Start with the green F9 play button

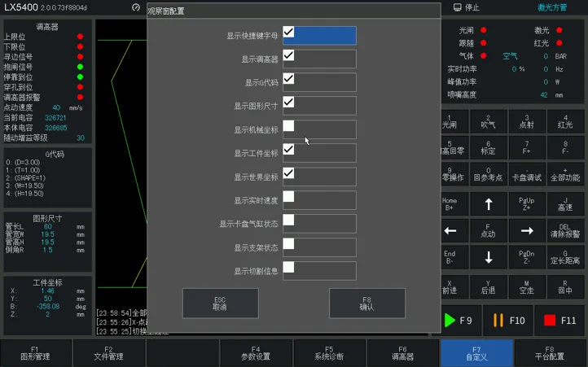coord(461,321)
